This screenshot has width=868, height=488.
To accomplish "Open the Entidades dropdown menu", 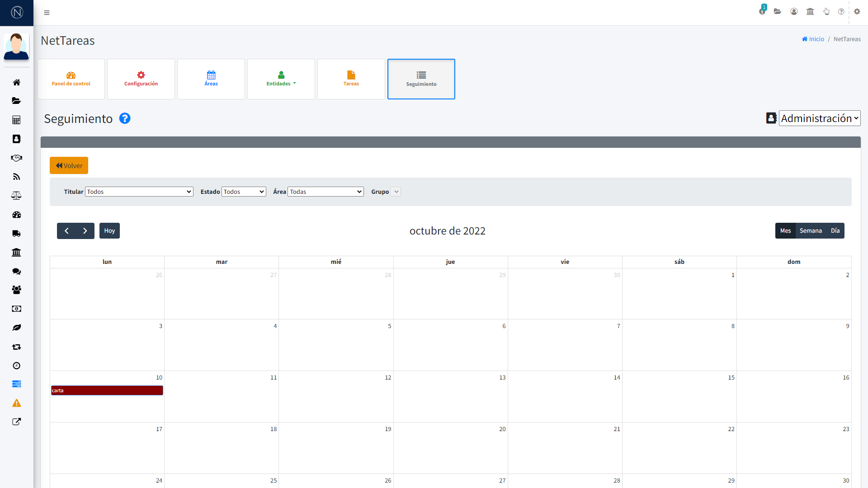I will tap(281, 79).
